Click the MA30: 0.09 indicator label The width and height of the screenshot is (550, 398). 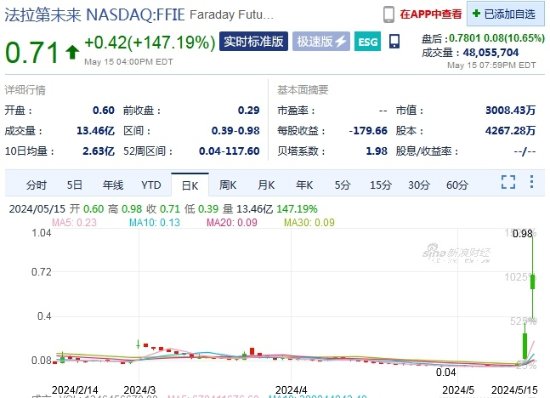(309, 222)
